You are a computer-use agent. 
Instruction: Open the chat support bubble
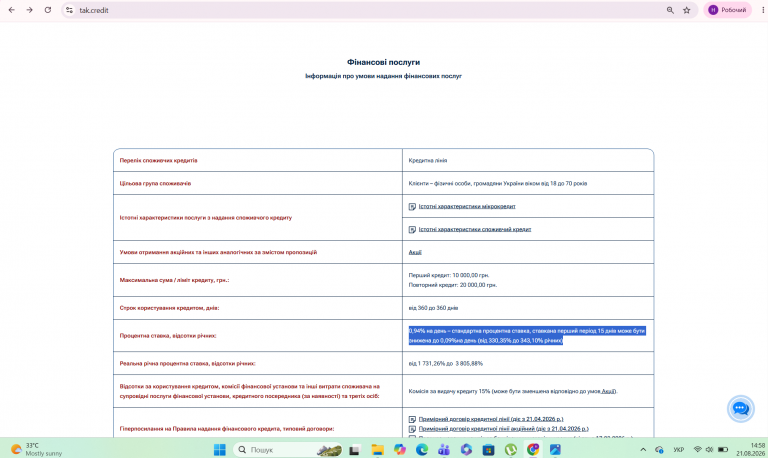(740, 409)
